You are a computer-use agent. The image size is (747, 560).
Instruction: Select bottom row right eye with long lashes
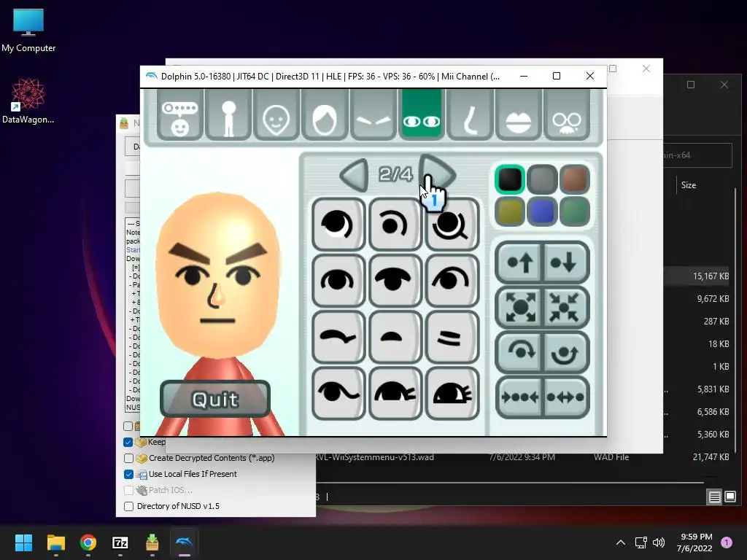(x=452, y=393)
